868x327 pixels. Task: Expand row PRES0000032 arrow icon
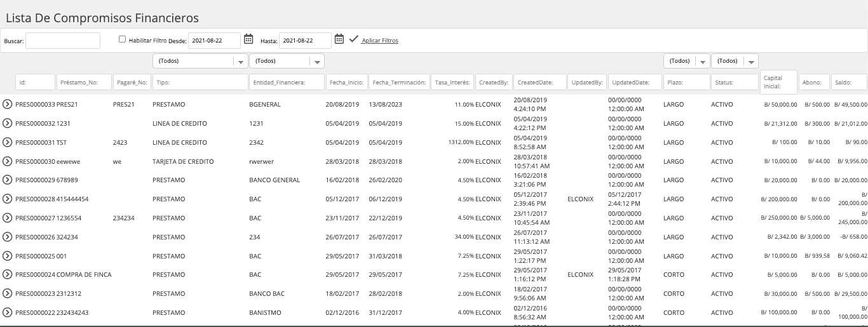pyautogui.click(x=8, y=123)
